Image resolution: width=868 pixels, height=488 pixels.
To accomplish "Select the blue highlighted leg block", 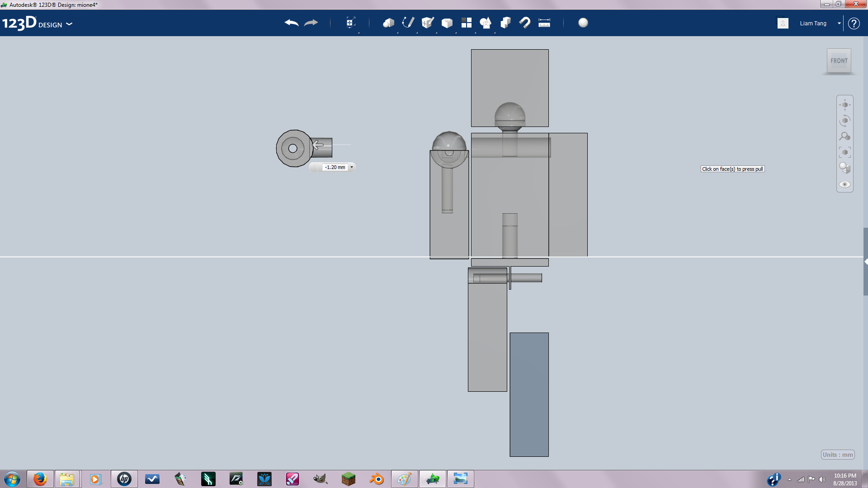I will [529, 394].
